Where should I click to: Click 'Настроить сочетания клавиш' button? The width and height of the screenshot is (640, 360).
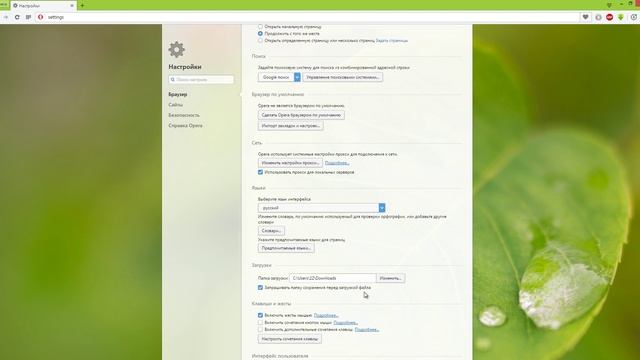pyautogui.click(x=290, y=339)
